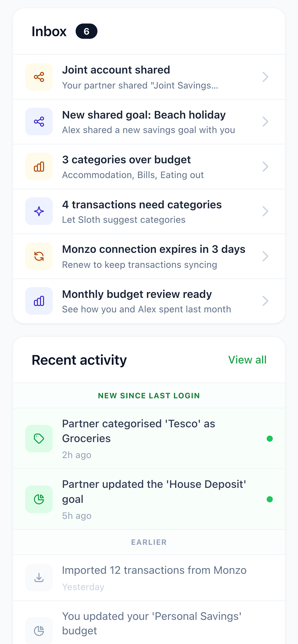Viewport: 298px width, 644px height.
Task: Click the unread green dot on Tesco activity
Action: (270, 439)
